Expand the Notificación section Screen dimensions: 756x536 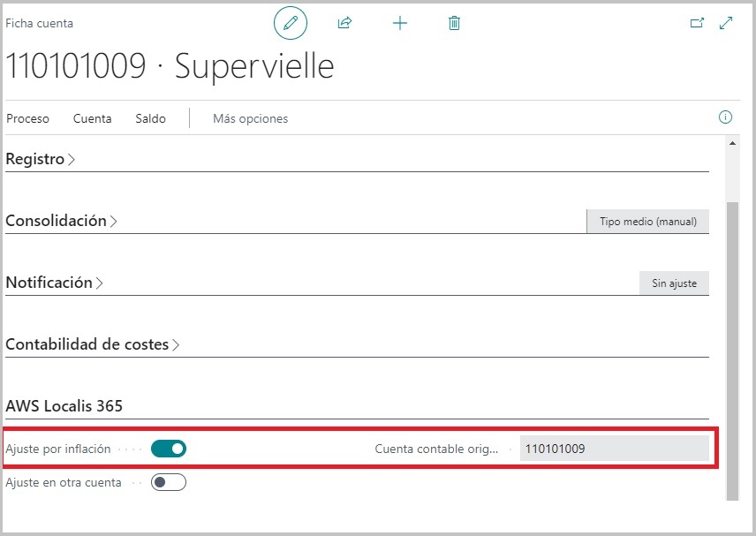click(54, 283)
